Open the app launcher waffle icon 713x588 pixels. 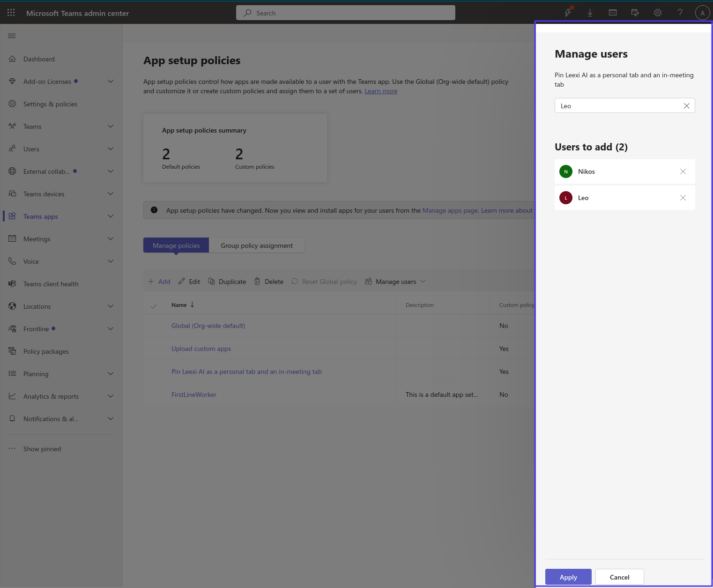pos(11,13)
